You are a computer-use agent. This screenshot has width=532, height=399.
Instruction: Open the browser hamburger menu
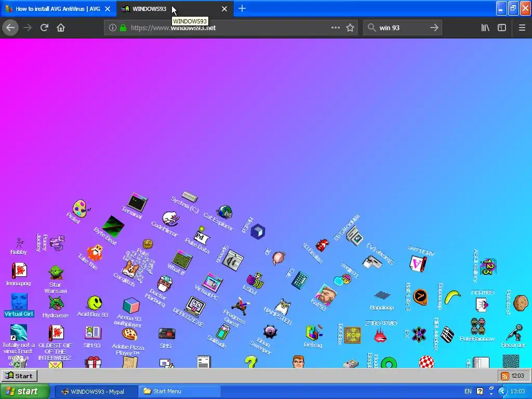522,28
